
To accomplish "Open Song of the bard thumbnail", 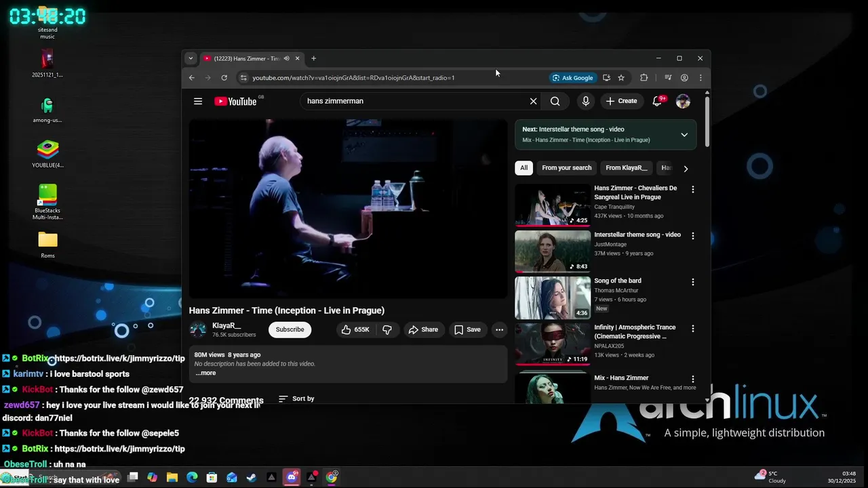I will (552, 298).
